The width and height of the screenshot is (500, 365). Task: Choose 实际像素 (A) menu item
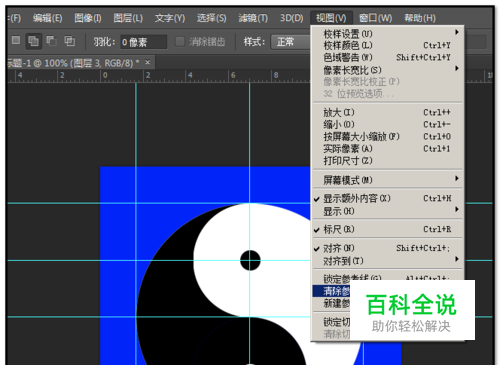click(387, 149)
